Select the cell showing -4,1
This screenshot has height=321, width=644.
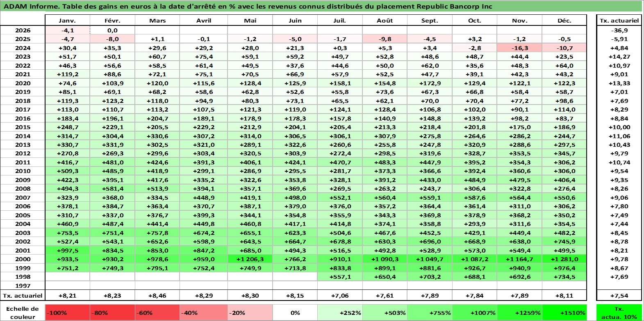click(x=67, y=30)
